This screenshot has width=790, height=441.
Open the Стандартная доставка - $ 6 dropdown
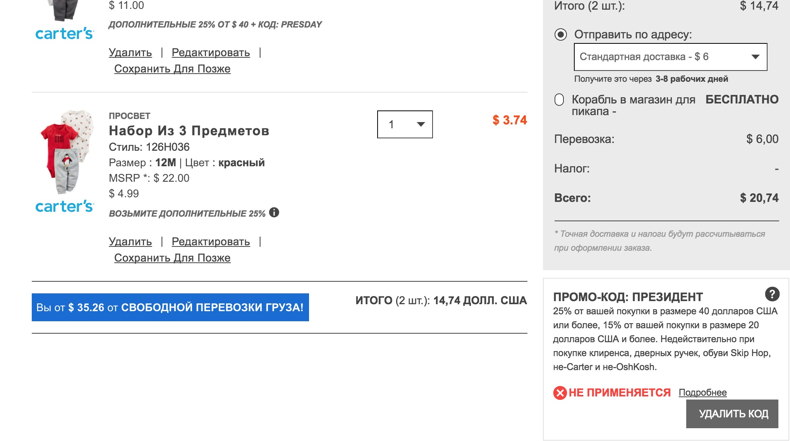tap(671, 57)
